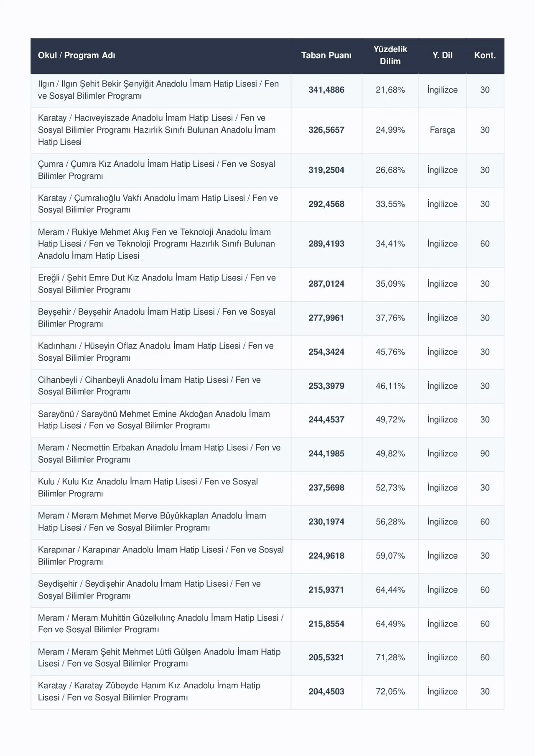The width and height of the screenshot is (535, 756).
Task: Click Rukiye Mehmet Akış Fen ve Teknoloji row
Action: point(267,244)
